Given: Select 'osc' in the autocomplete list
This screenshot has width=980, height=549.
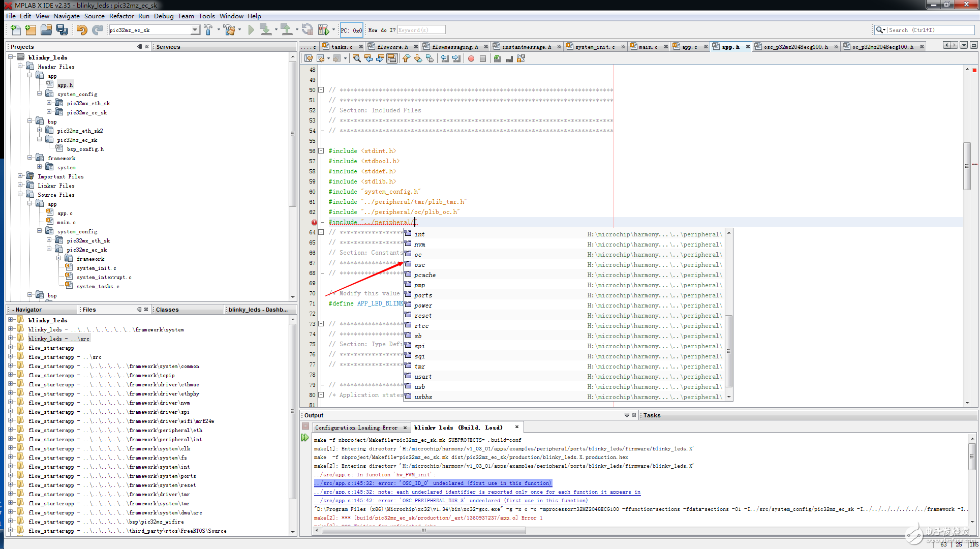Looking at the screenshot, I should pyautogui.click(x=419, y=265).
